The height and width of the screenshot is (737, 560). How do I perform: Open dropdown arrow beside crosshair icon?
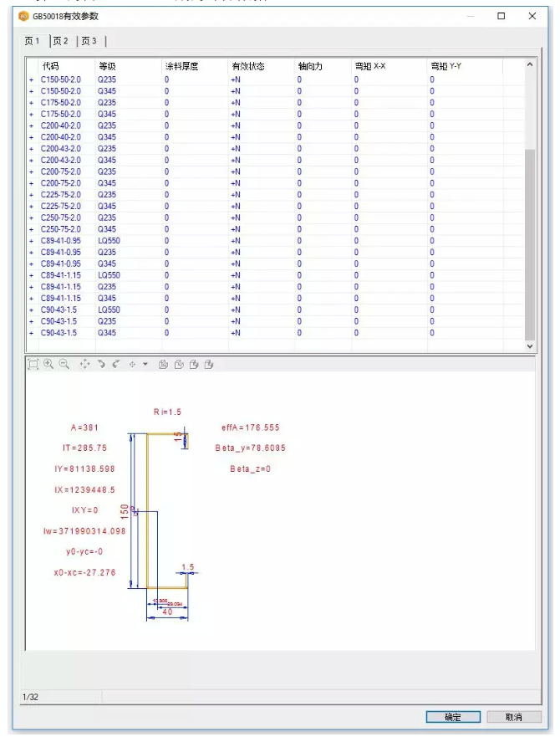point(145,364)
